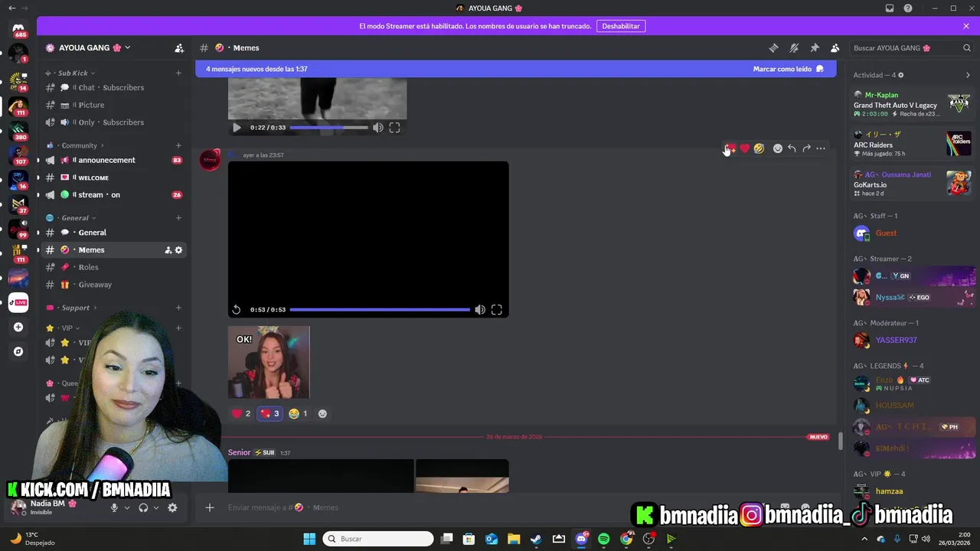The image size is (980, 551).
Task: Collapse the Sub Kick category
Action: click(x=73, y=73)
